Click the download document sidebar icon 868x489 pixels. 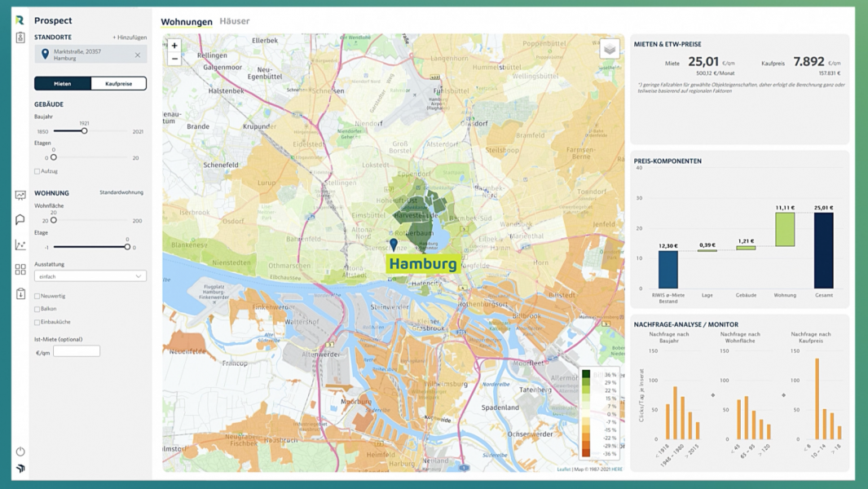[20, 294]
